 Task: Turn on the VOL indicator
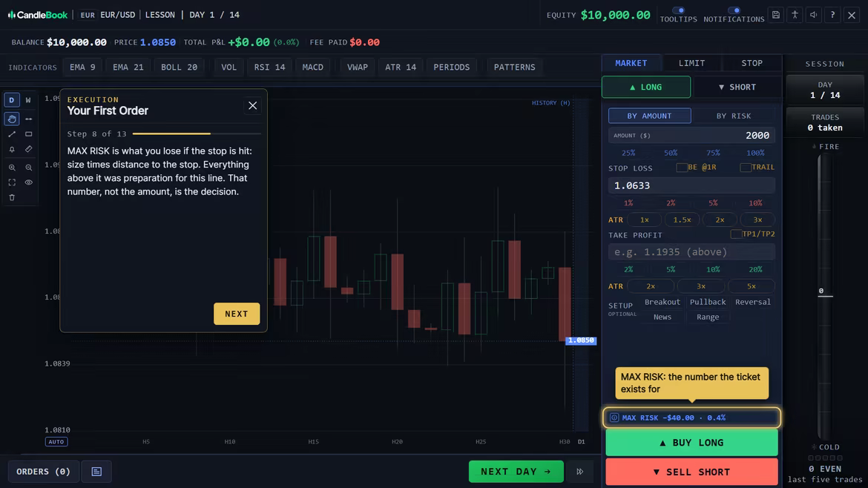[x=228, y=67]
